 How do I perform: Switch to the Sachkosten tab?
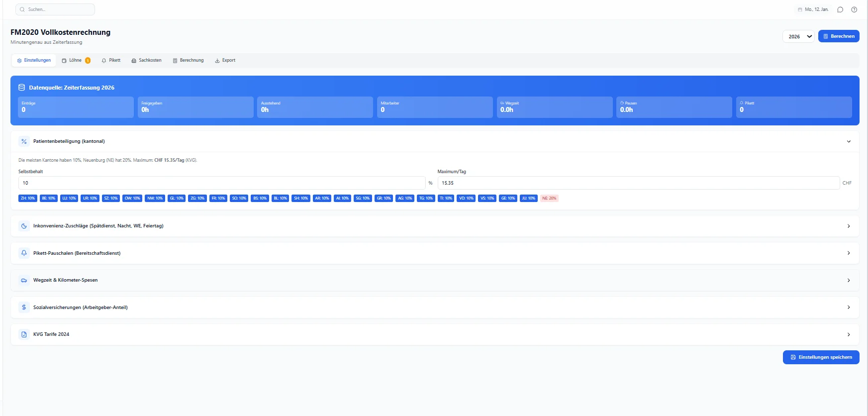(146, 60)
